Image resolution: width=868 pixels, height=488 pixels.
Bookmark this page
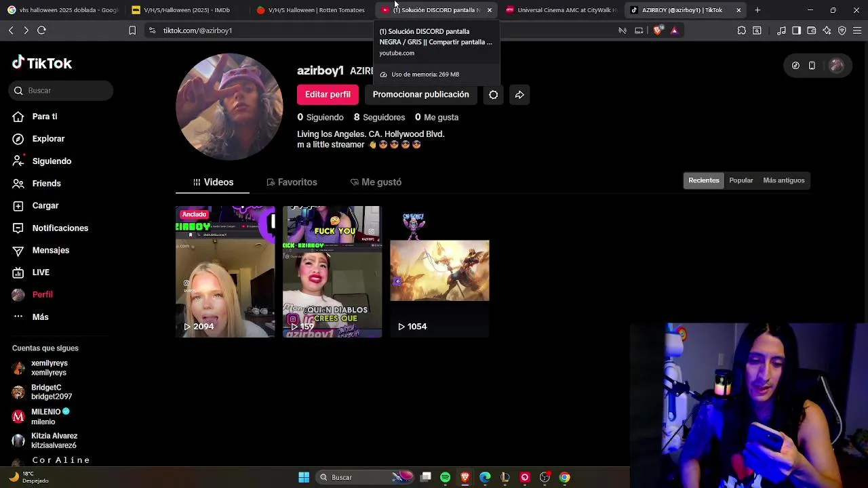[x=132, y=30]
